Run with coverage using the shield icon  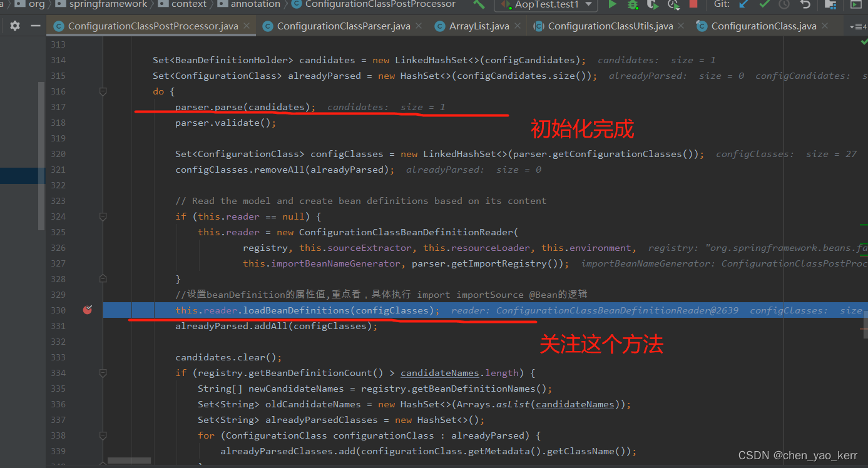(x=653, y=4)
